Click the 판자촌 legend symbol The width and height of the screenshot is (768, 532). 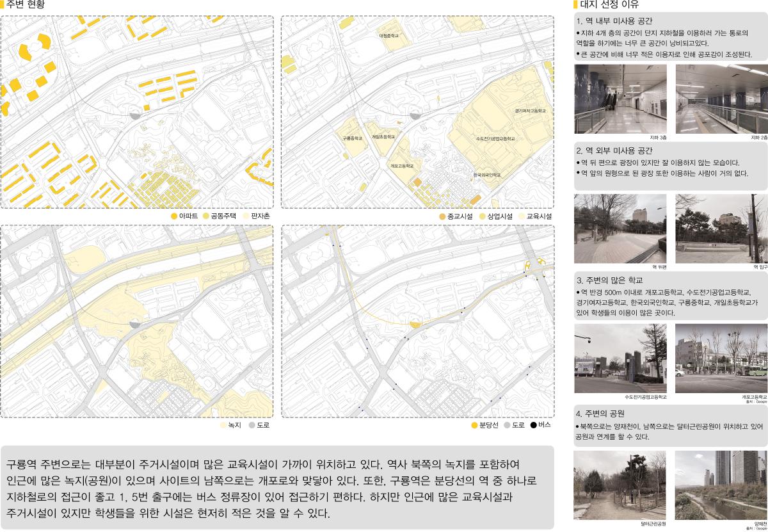244,216
